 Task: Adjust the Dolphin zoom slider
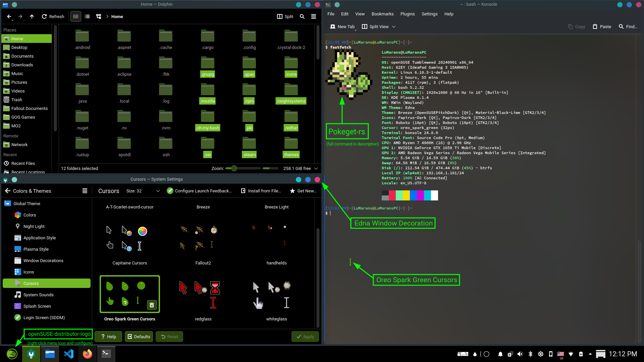243,168
